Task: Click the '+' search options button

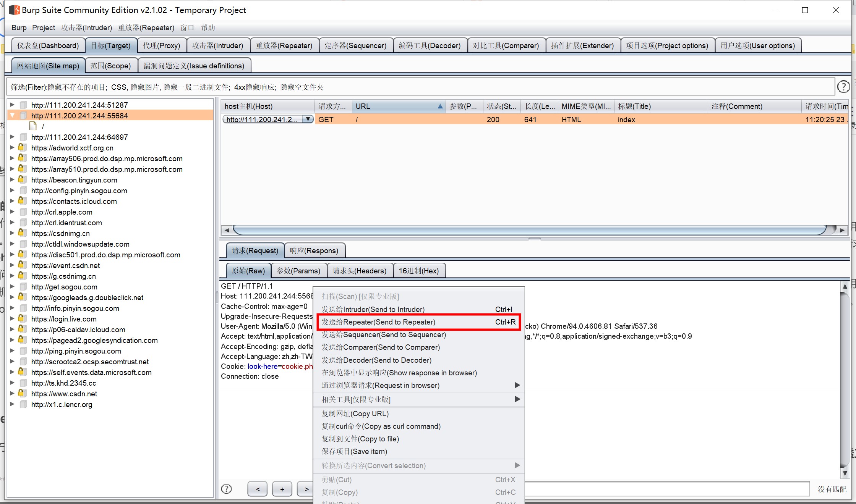Action: tap(282, 489)
